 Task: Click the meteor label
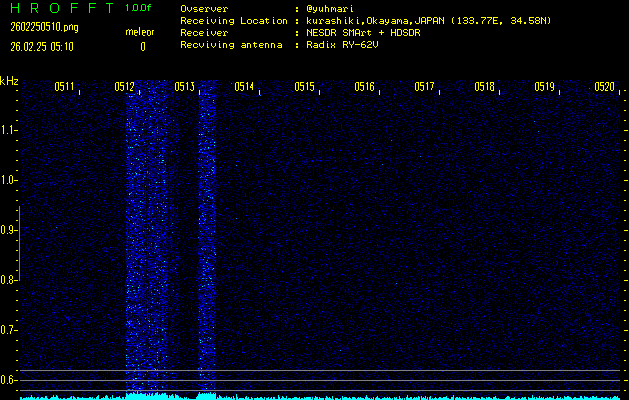tap(140, 32)
